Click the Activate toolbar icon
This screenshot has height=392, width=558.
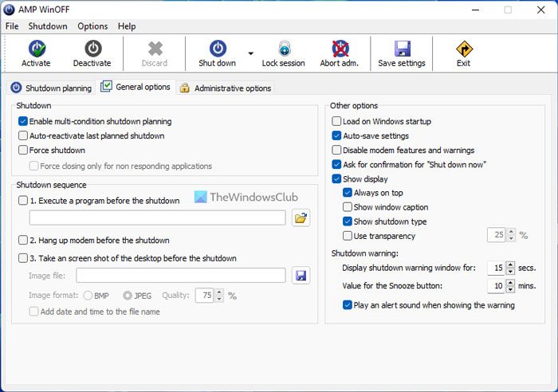pos(37,49)
